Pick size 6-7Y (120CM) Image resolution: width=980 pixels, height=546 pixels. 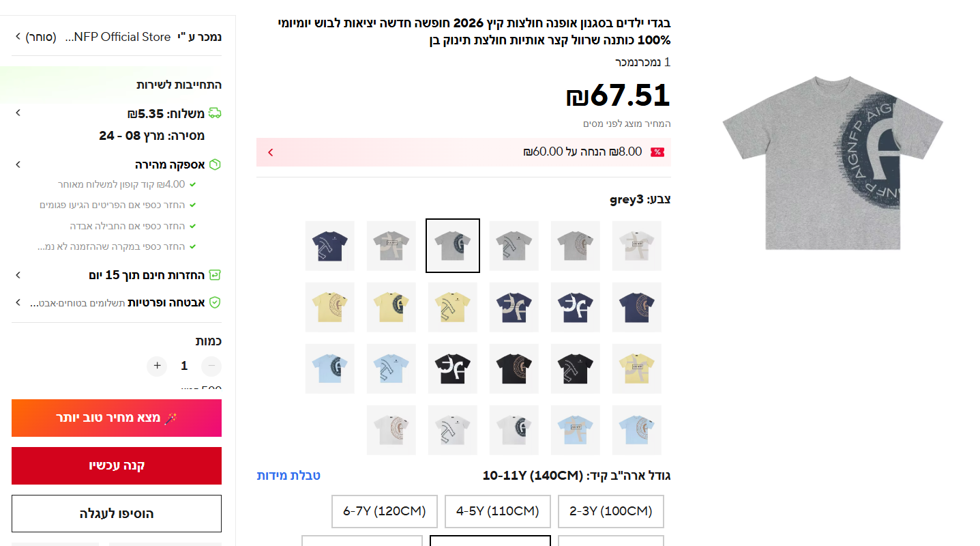(384, 511)
